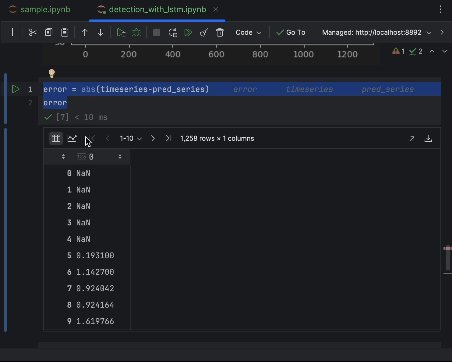Jump to next highlighted problem
The width and height of the screenshot is (452, 362).
444,51
